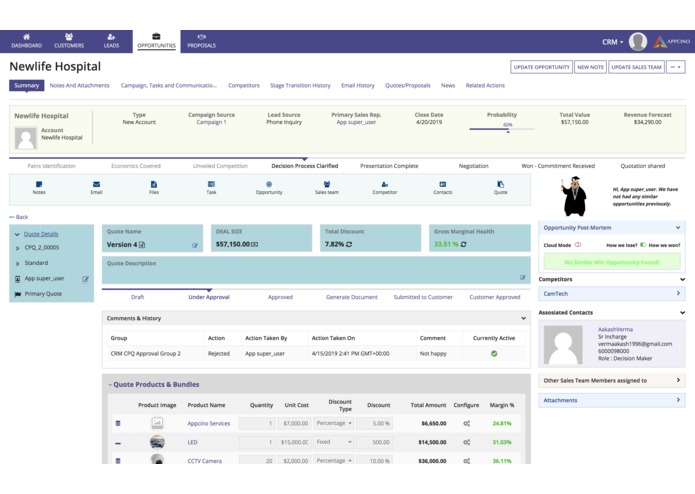Expand the CPQ_2_00005 tree item
This screenshot has height=494, width=695.
coord(17,248)
